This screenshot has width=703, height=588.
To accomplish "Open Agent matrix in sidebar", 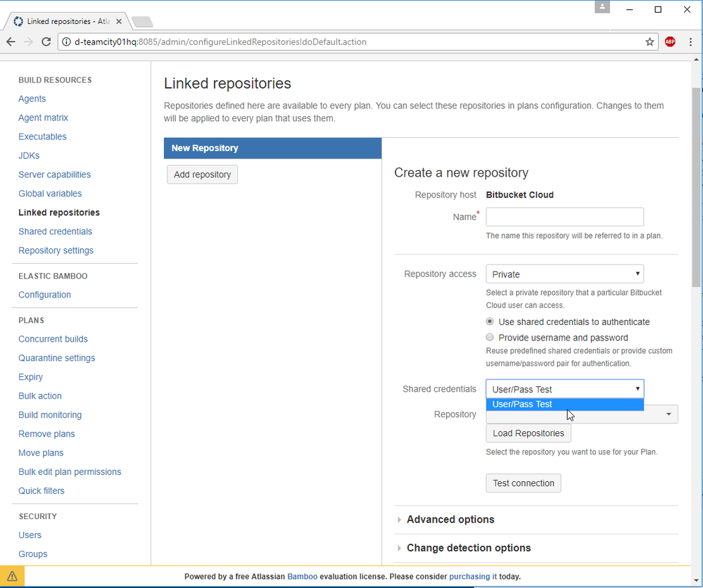I will (x=43, y=117).
